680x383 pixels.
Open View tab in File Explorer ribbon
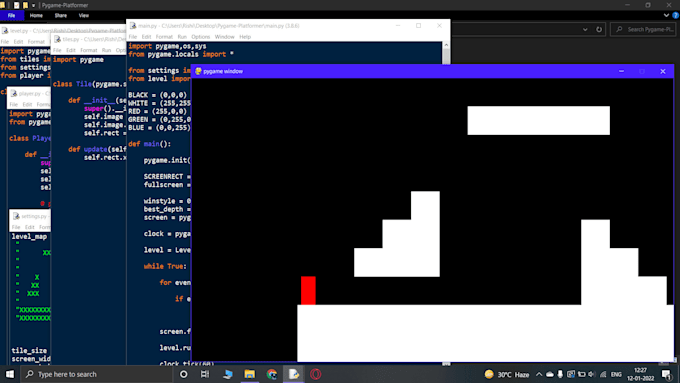pyautogui.click(x=84, y=15)
